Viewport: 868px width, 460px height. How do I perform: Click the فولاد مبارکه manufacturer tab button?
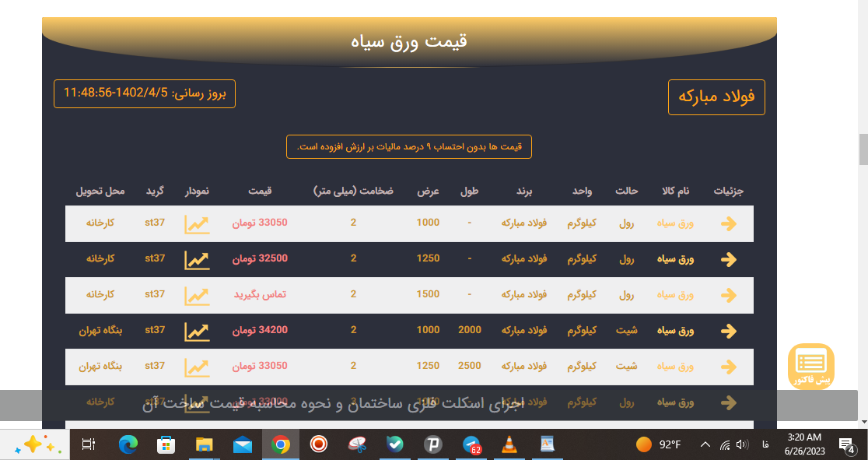pos(716,97)
